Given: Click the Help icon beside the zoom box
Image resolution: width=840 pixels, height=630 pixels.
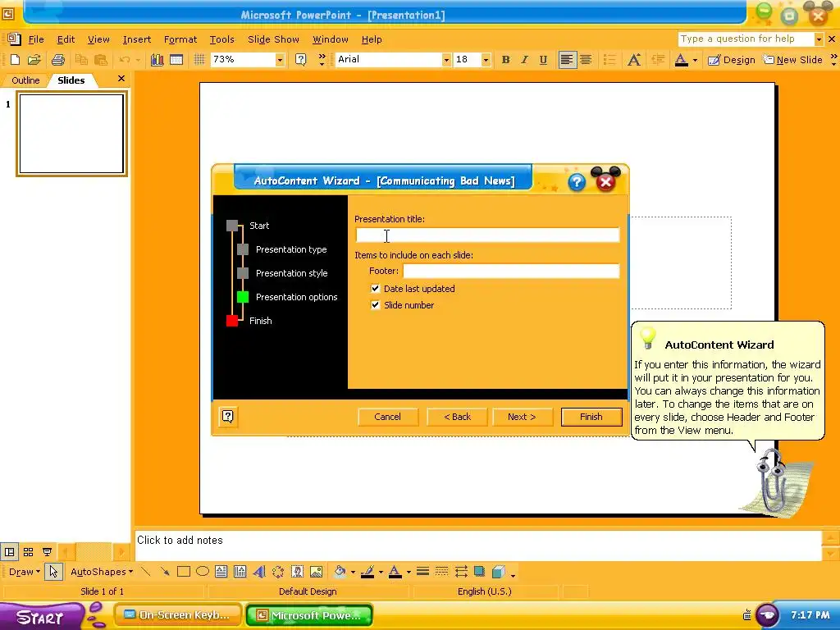Looking at the screenshot, I should tap(301, 59).
